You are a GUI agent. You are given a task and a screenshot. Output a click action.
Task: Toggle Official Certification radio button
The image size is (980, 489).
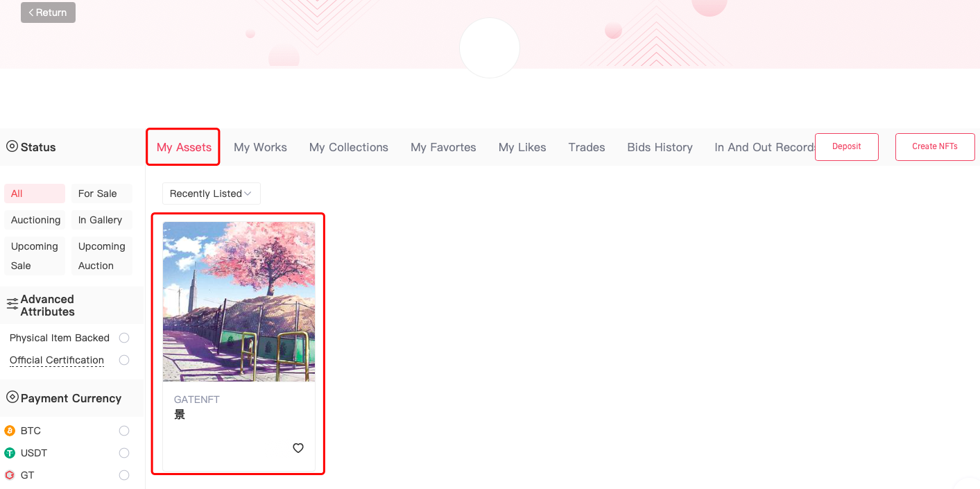pos(124,360)
